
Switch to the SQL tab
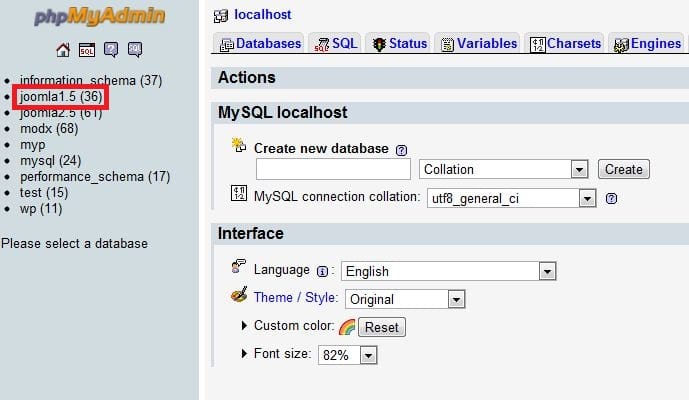click(335, 44)
